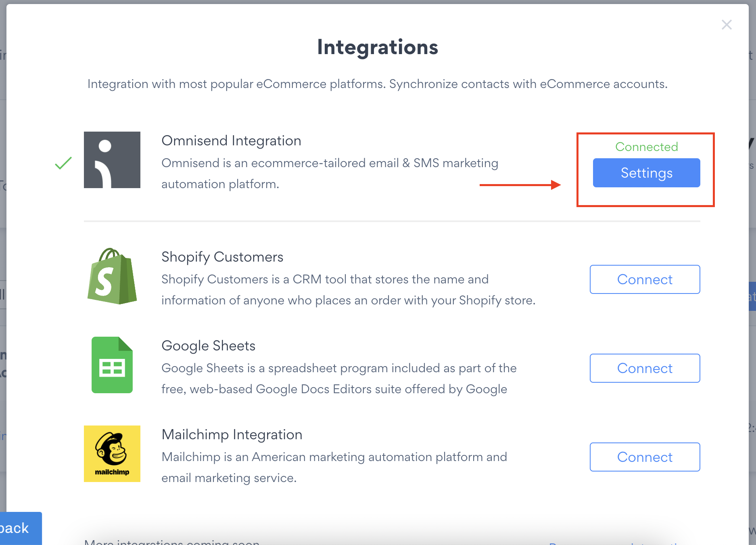Click the Shopify Customers description text
The height and width of the screenshot is (545, 756).
(349, 290)
